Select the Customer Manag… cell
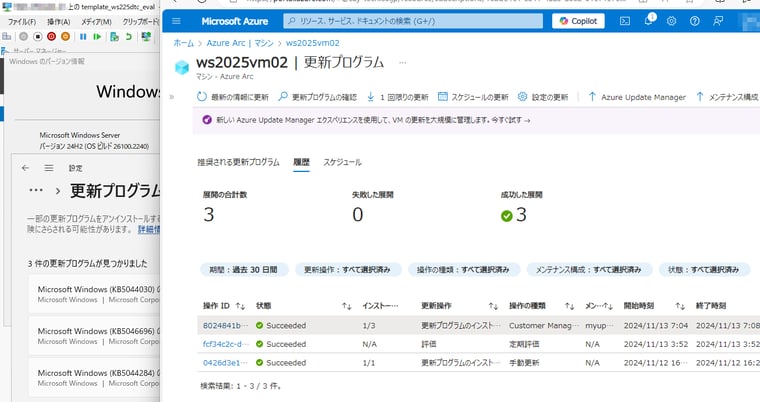 click(x=543, y=325)
